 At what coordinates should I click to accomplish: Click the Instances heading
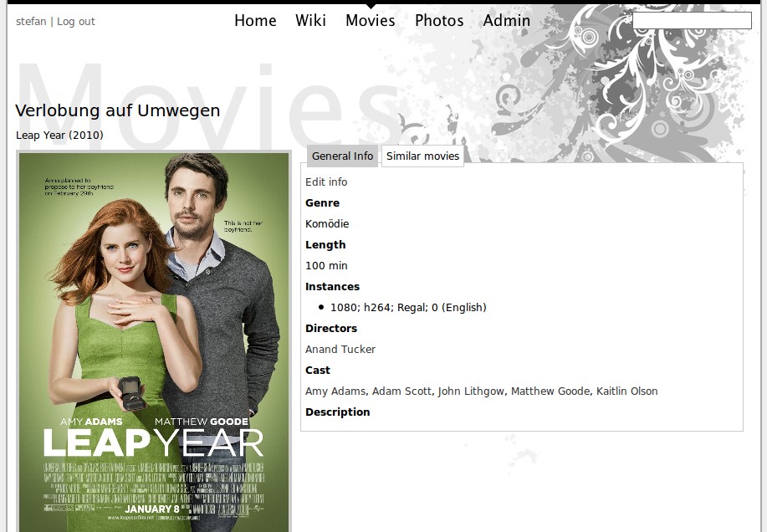[332, 287]
